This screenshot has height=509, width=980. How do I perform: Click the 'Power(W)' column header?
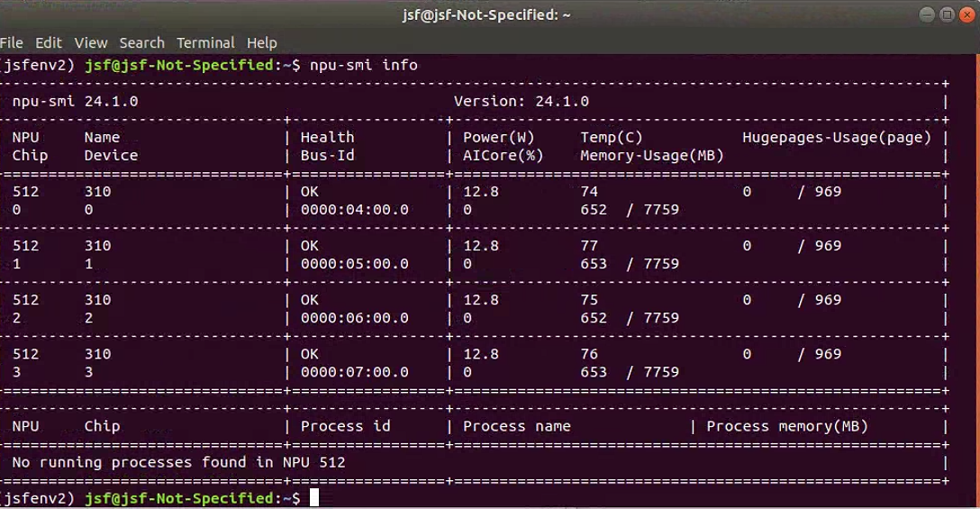(498, 137)
